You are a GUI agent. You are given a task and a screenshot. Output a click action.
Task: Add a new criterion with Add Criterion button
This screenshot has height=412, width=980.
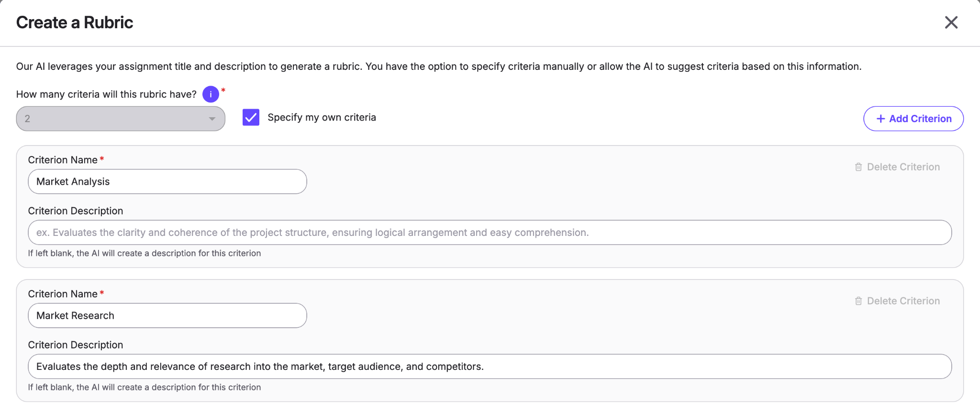(x=913, y=119)
